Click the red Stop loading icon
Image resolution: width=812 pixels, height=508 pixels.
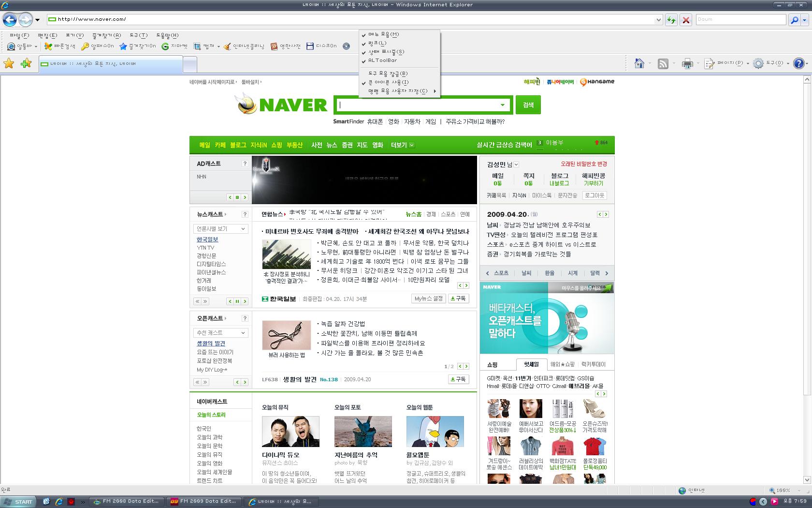(686, 20)
